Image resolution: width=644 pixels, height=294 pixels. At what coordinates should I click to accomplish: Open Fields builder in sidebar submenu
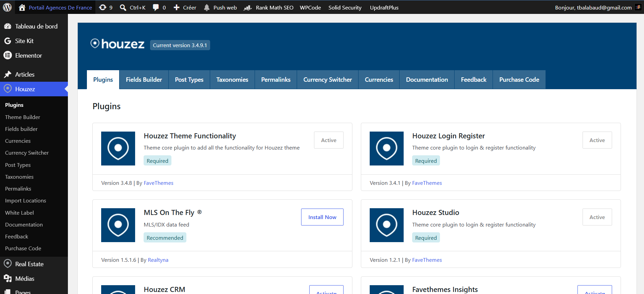click(21, 129)
